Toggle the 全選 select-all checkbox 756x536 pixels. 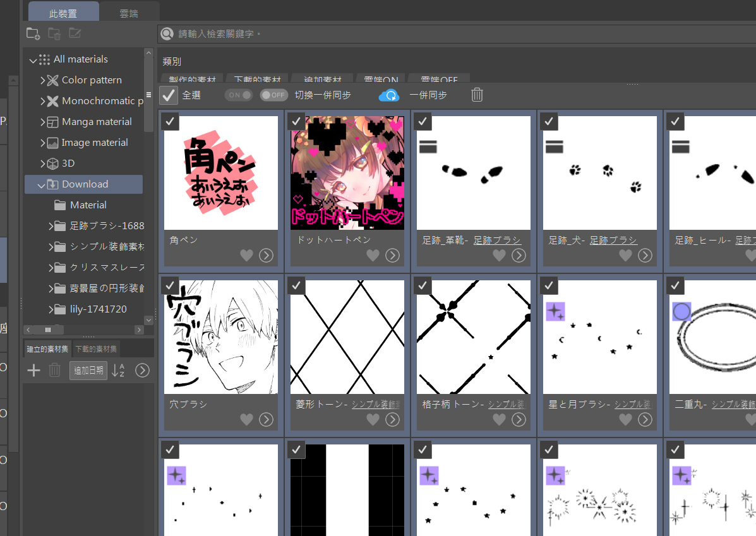[x=168, y=95]
